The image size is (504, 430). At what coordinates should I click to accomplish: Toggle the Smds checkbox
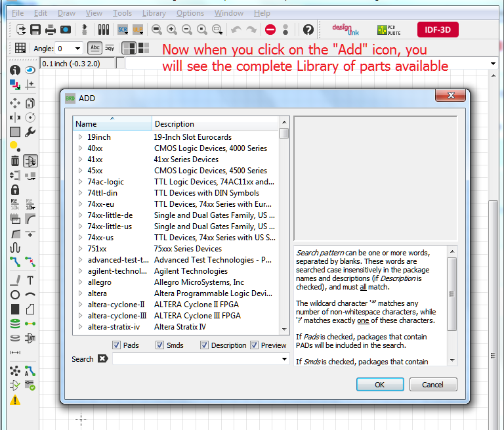click(x=159, y=345)
